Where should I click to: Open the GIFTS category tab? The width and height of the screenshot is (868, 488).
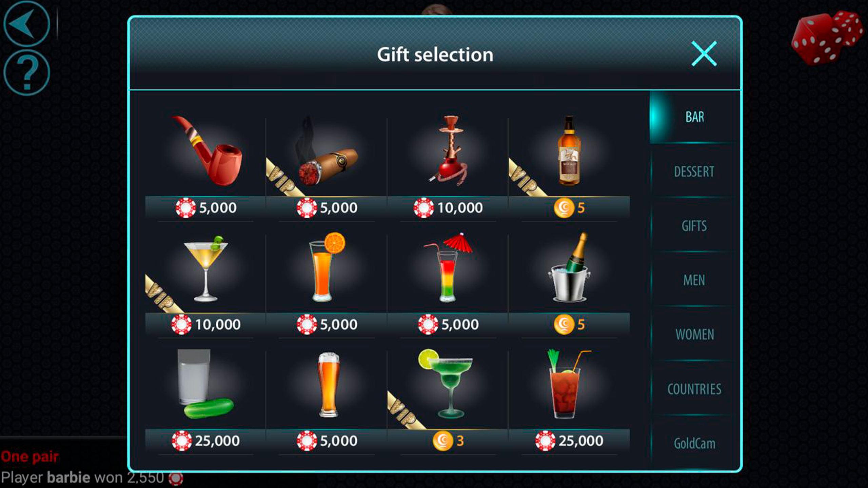point(694,226)
